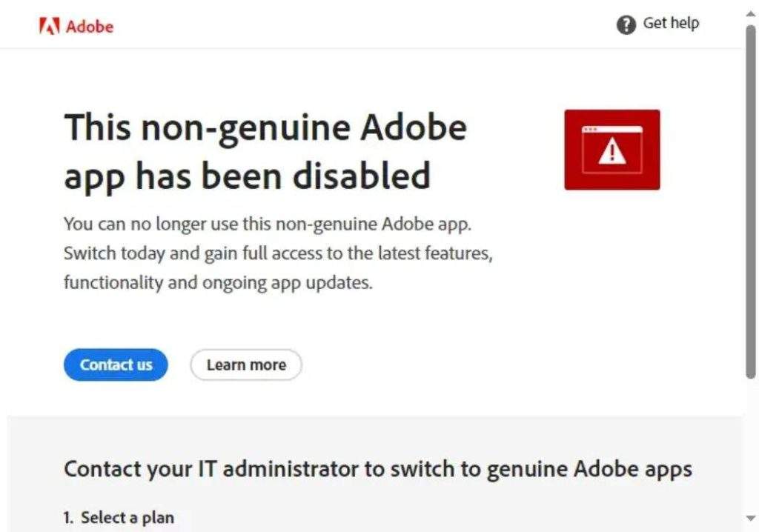Click the Get help icon in the top bar

coord(625,23)
